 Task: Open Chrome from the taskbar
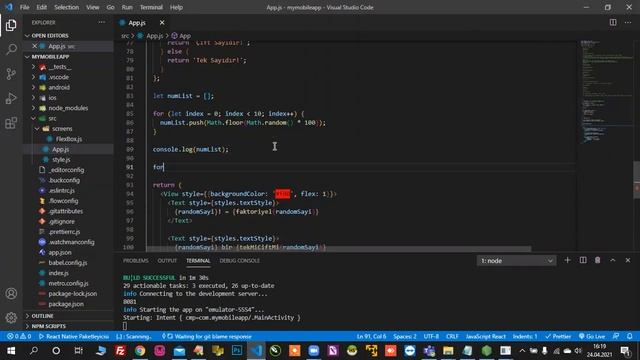(140, 351)
